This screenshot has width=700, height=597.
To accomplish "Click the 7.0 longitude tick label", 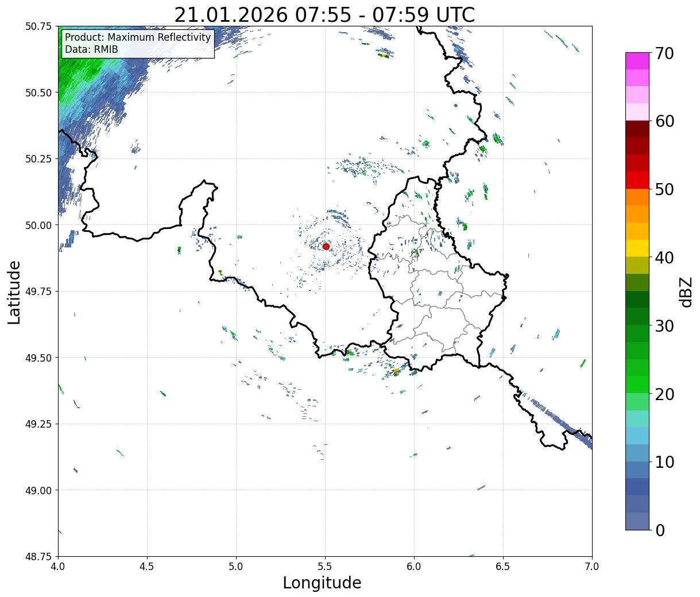I will tap(592, 566).
